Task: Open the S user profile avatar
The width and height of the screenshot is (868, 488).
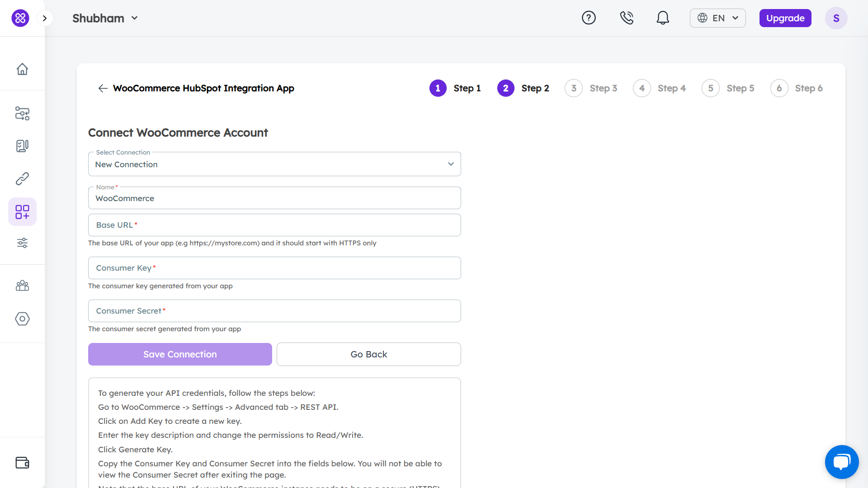Action: (836, 18)
